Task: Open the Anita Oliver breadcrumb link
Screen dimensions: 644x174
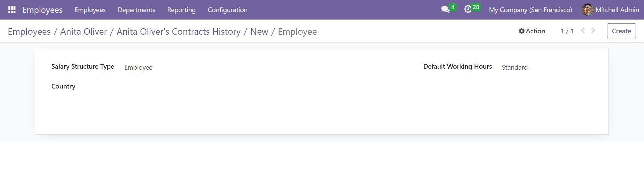Action: [84, 31]
